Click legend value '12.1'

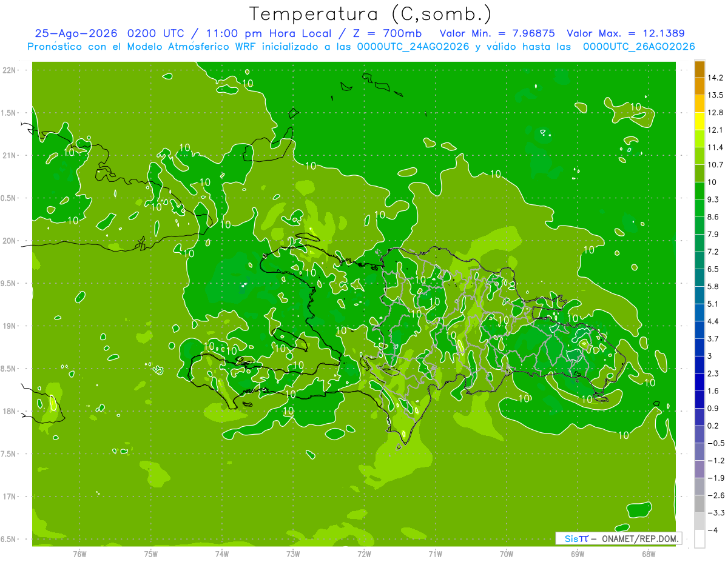pos(715,130)
